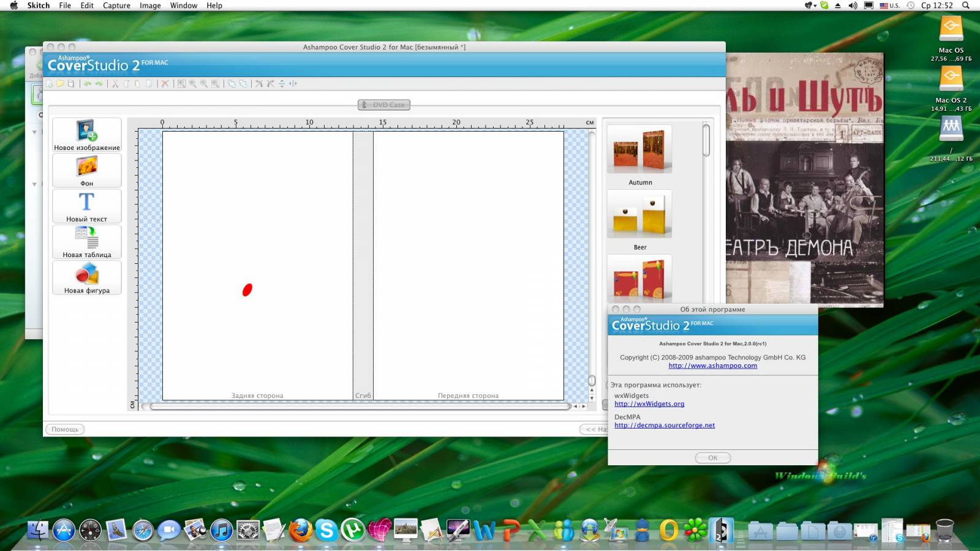Open the wxWidgets.org link
Screen dimensions: 980x551
(x=649, y=404)
